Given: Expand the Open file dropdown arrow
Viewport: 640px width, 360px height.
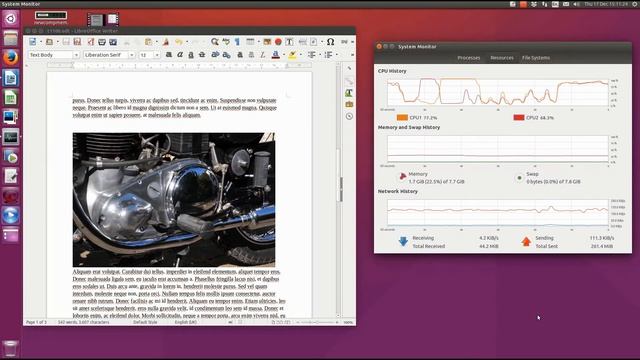Looking at the screenshot, I should [x=57, y=42].
